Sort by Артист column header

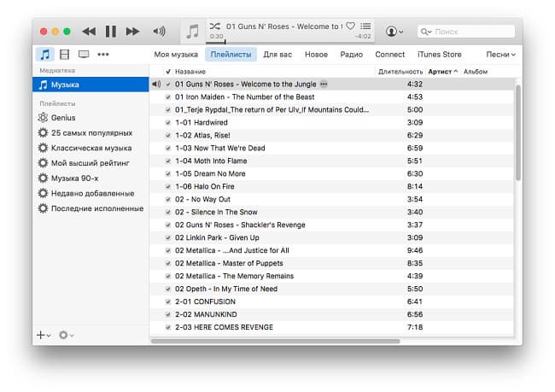pyautogui.click(x=442, y=72)
